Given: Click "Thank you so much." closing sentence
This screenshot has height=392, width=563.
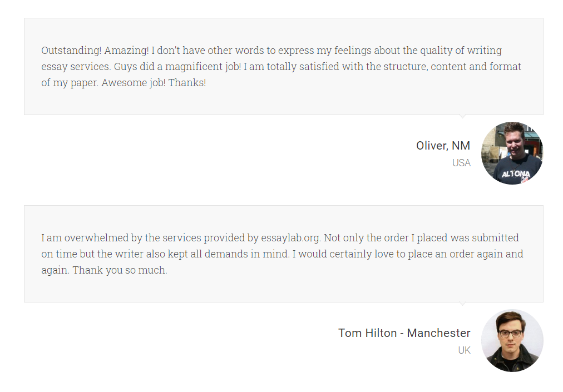Looking at the screenshot, I should point(120,270).
